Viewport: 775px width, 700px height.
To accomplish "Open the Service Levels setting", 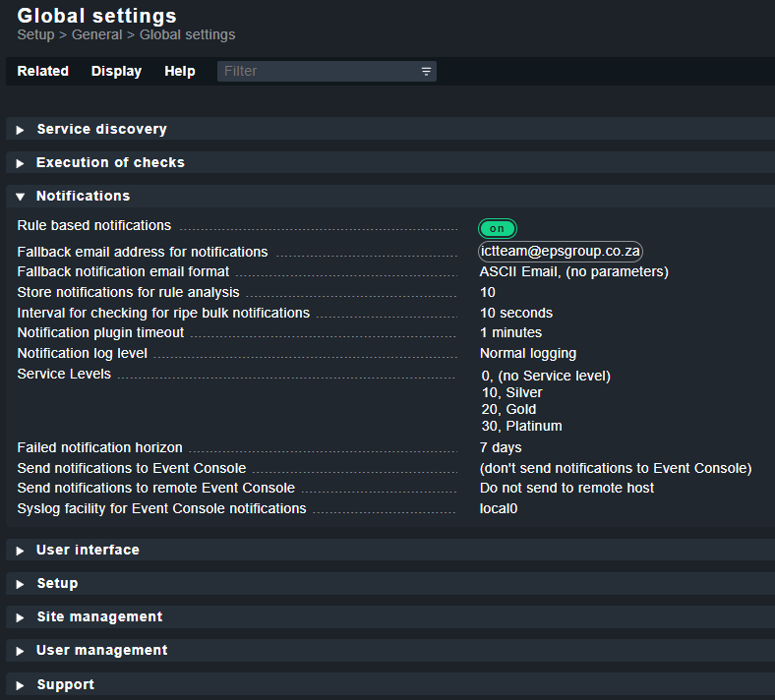I will click(64, 374).
